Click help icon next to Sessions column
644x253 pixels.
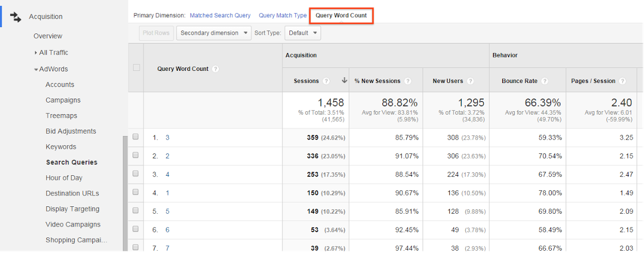coord(326,81)
